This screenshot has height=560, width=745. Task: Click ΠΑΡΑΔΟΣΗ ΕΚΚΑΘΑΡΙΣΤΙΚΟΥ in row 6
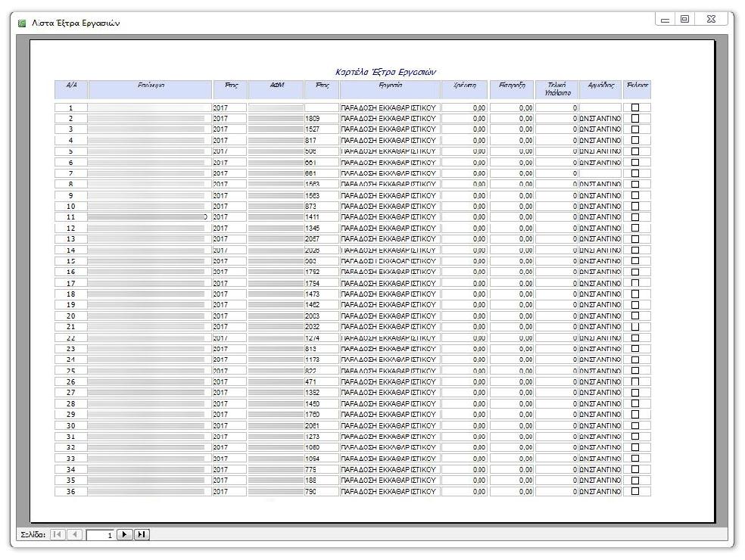click(388, 163)
